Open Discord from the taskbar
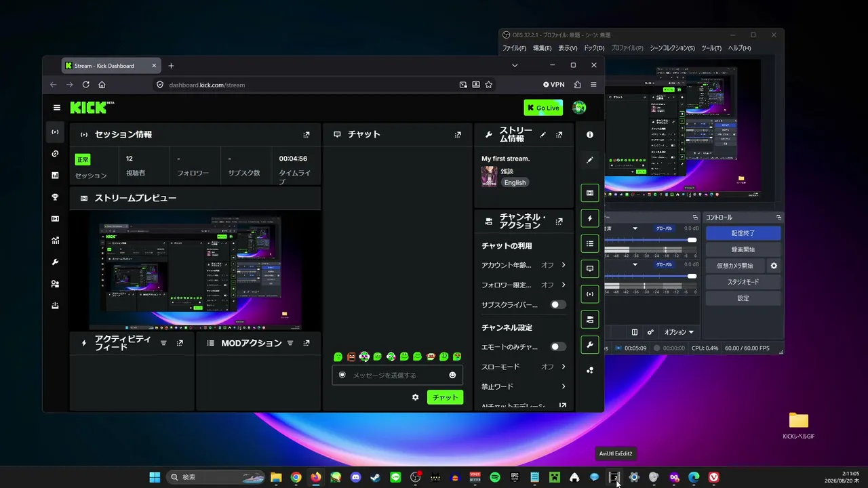868x488 pixels. (x=356, y=477)
